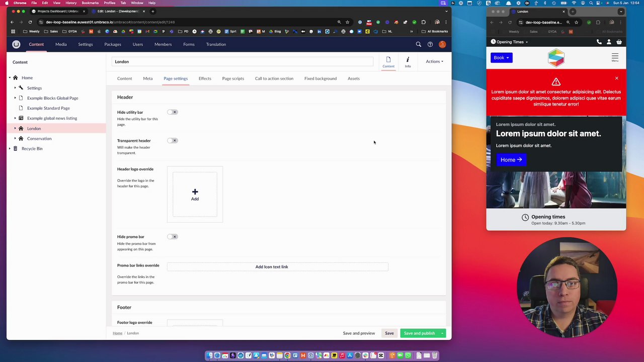
Task: Expand the London tree node arrow
Action: click(15, 128)
